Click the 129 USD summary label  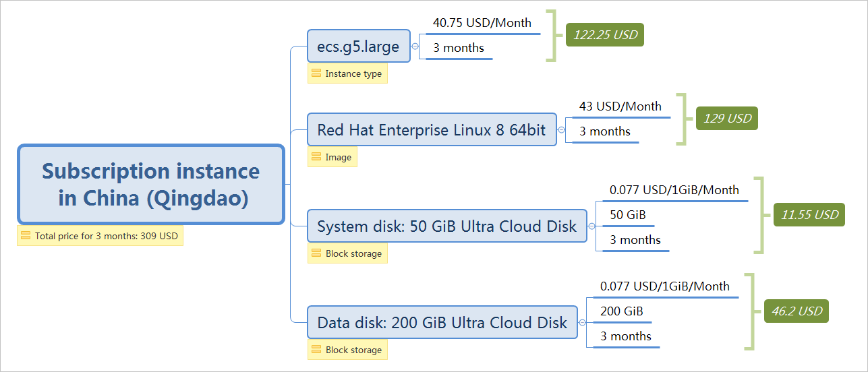(x=727, y=119)
